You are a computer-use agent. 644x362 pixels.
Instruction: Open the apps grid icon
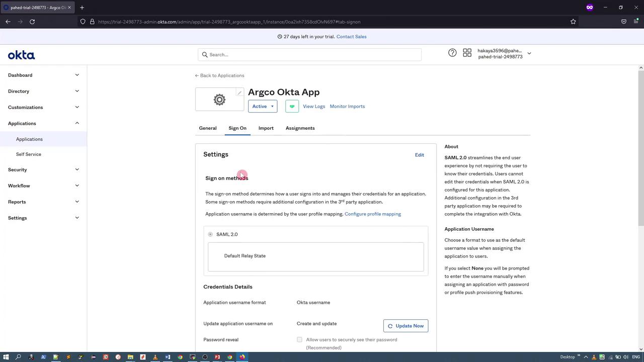click(x=467, y=53)
